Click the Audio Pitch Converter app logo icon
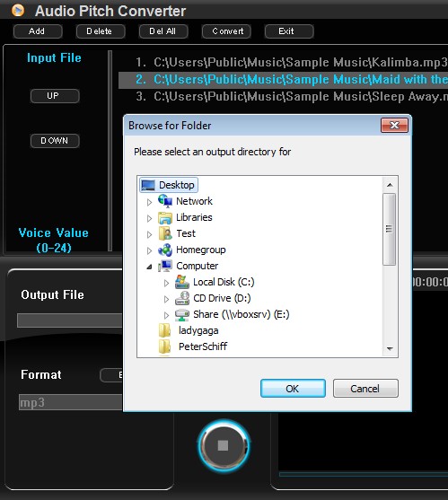The image size is (448, 500). click(x=18, y=11)
